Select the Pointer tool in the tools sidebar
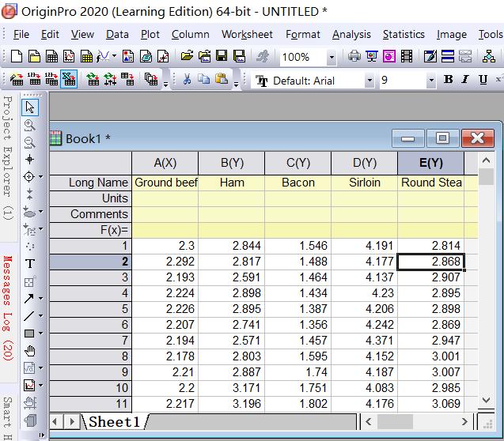This screenshot has width=504, height=441. click(x=30, y=107)
